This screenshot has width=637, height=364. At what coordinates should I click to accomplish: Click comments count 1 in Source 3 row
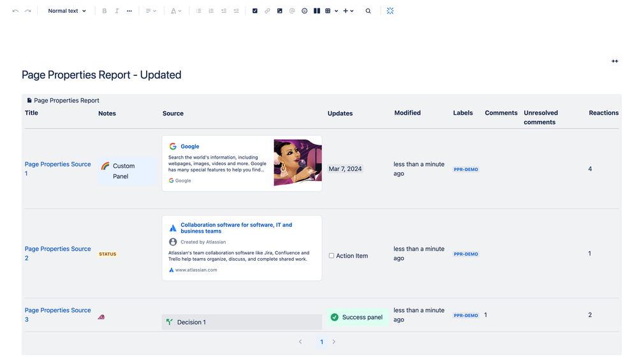tap(485, 315)
